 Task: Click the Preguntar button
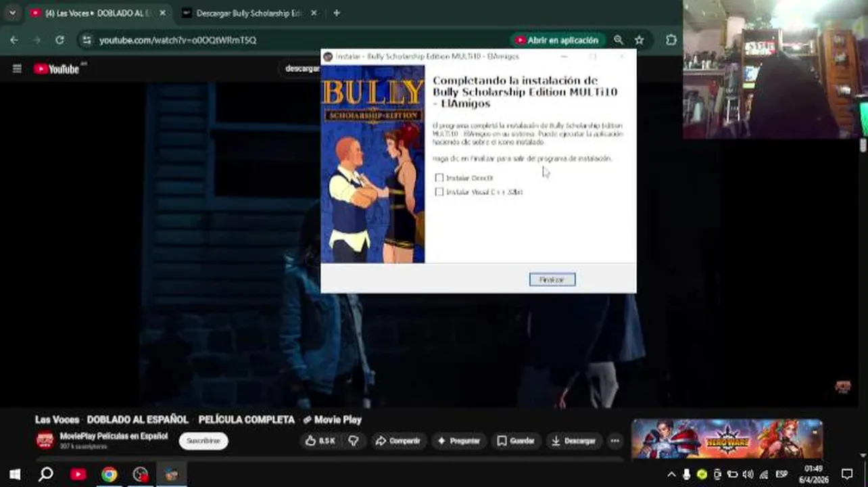(x=459, y=441)
